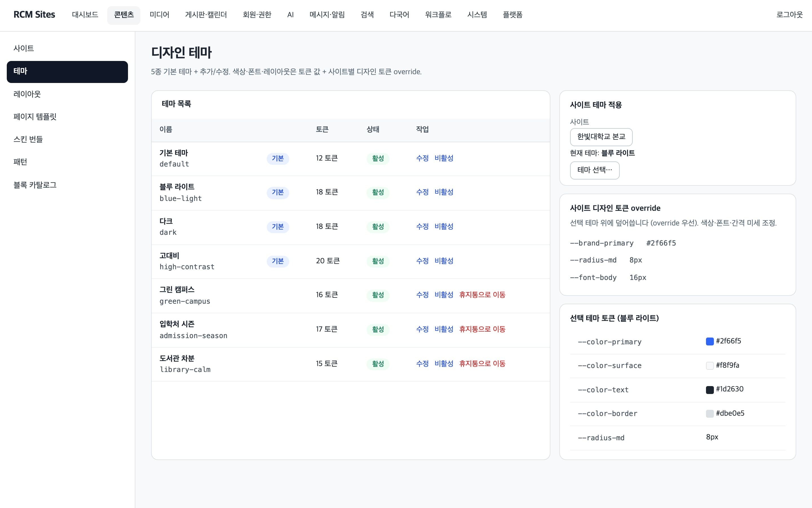
Task: Click the 활성 badge on 다크 row
Action: pyautogui.click(x=378, y=227)
